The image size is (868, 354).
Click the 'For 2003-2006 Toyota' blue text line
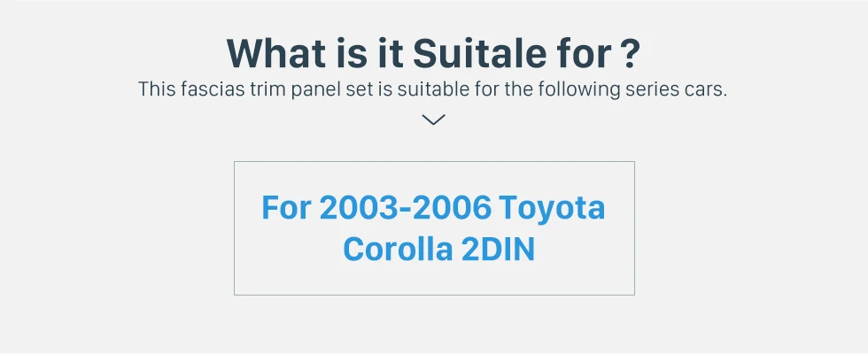(x=433, y=207)
